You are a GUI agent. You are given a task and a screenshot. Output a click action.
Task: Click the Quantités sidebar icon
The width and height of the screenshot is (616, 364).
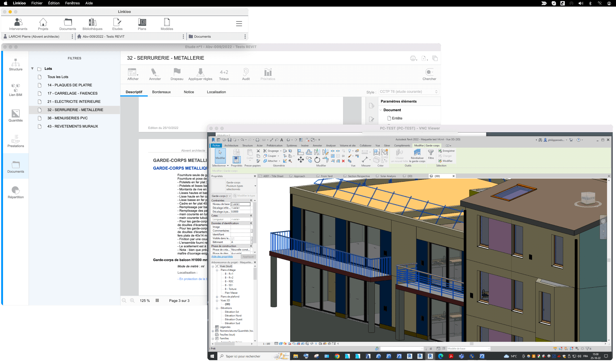pos(16,115)
